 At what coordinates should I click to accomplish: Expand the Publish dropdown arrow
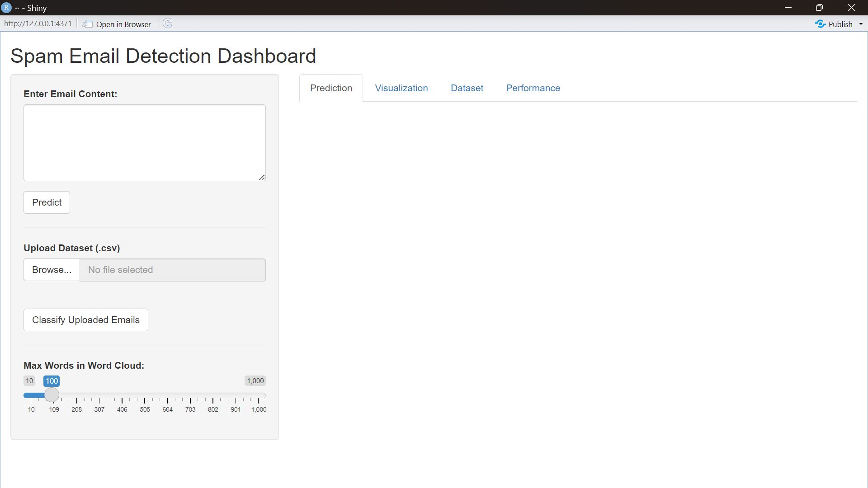coord(861,24)
